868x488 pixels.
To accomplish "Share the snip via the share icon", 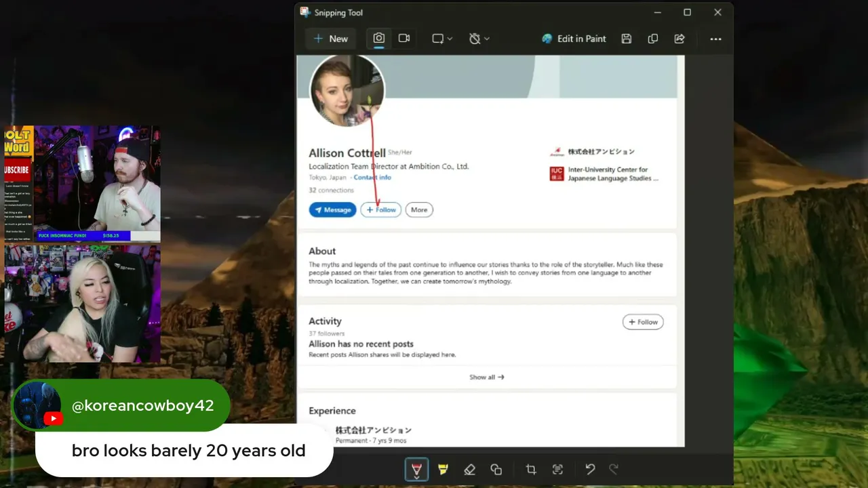I will point(679,39).
